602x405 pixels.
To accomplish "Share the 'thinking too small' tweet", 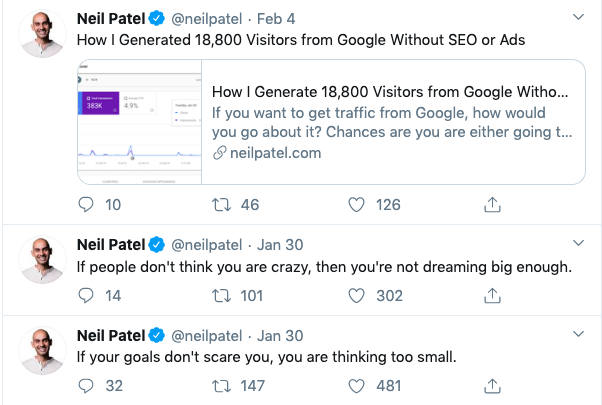I will click(x=492, y=386).
